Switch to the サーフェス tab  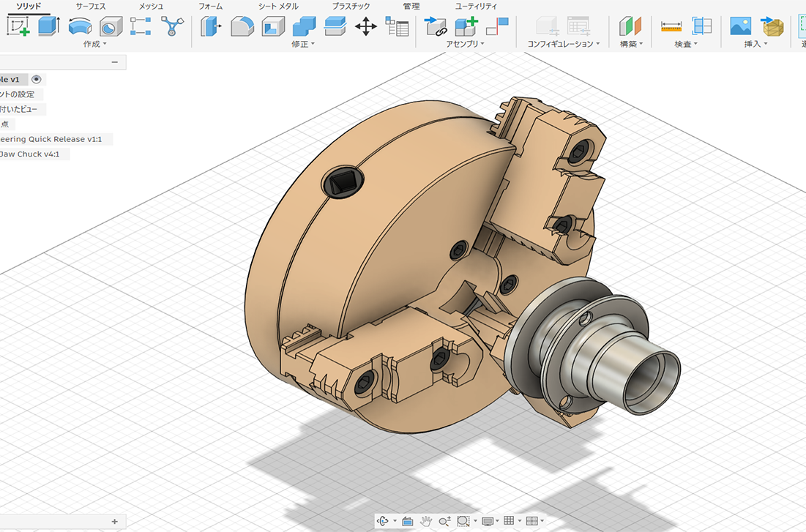click(x=90, y=6)
